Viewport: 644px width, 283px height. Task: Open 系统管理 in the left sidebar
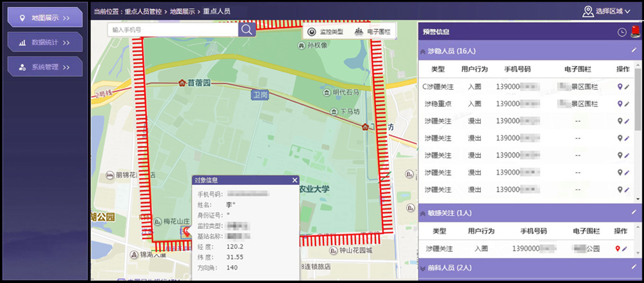[44, 66]
